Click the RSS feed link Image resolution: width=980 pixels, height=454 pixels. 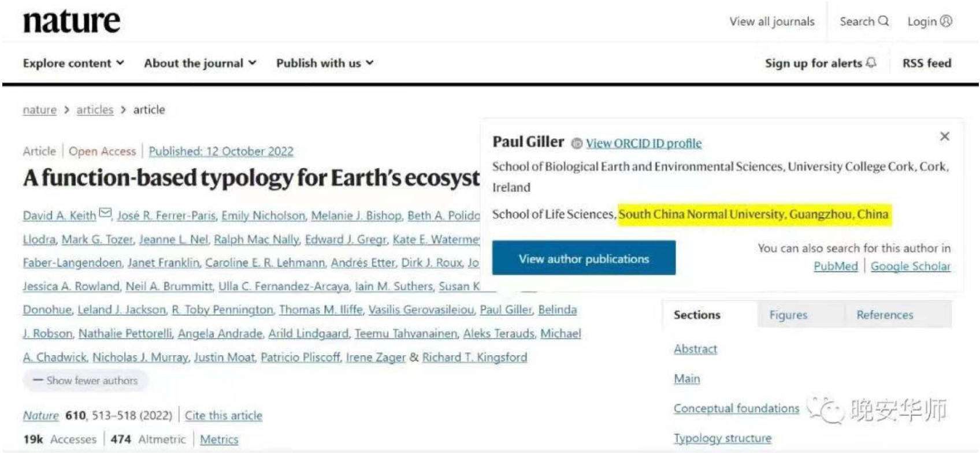927,63
